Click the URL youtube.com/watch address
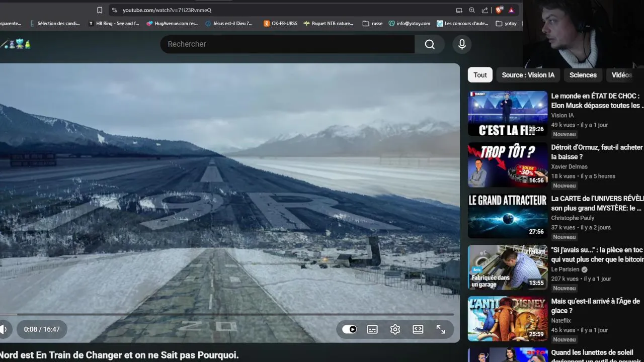644x362 pixels. tap(167, 10)
